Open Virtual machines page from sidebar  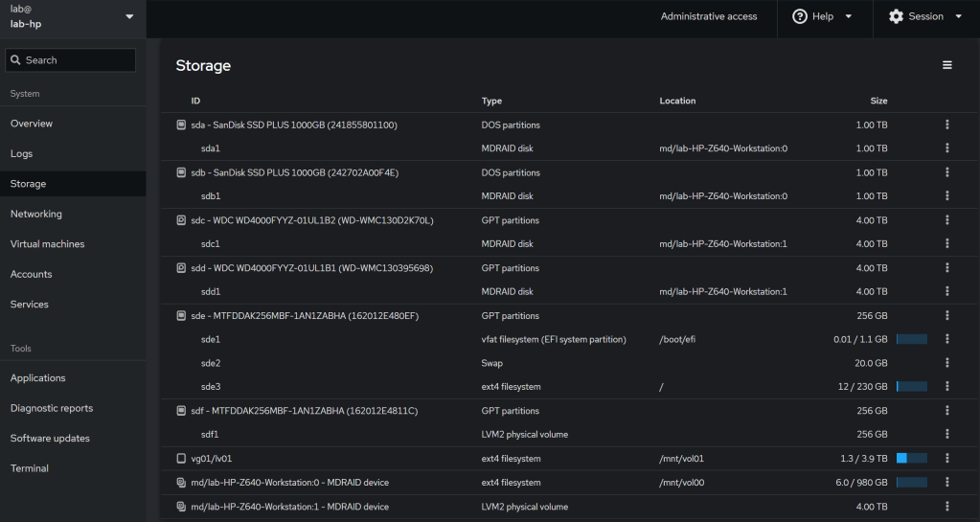pyautogui.click(x=48, y=244)
